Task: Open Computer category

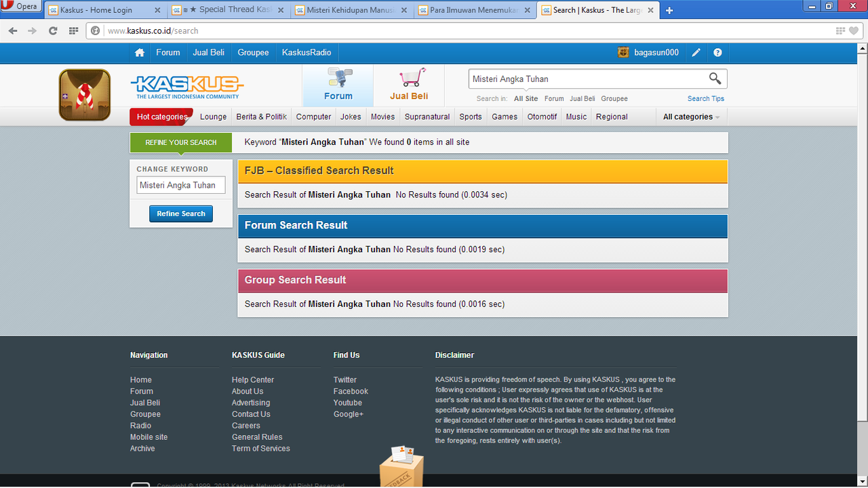Action: pyautogui.click(x=313, y=117)
